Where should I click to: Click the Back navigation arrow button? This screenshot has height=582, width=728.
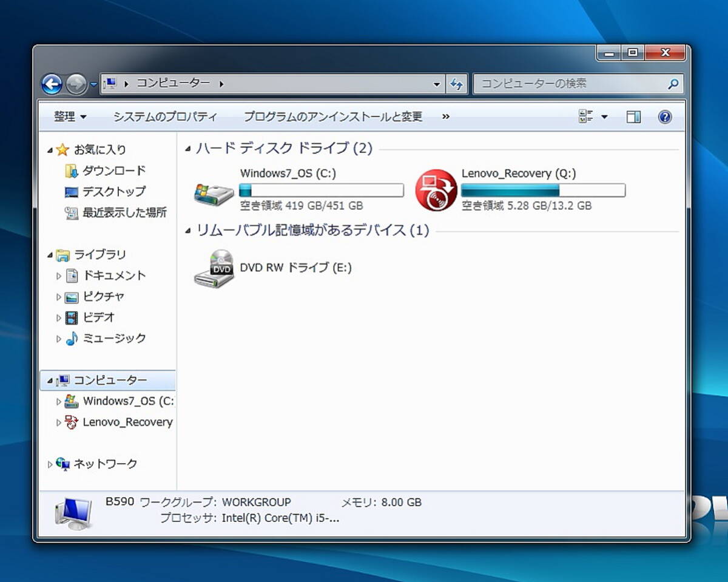(52, 84)
